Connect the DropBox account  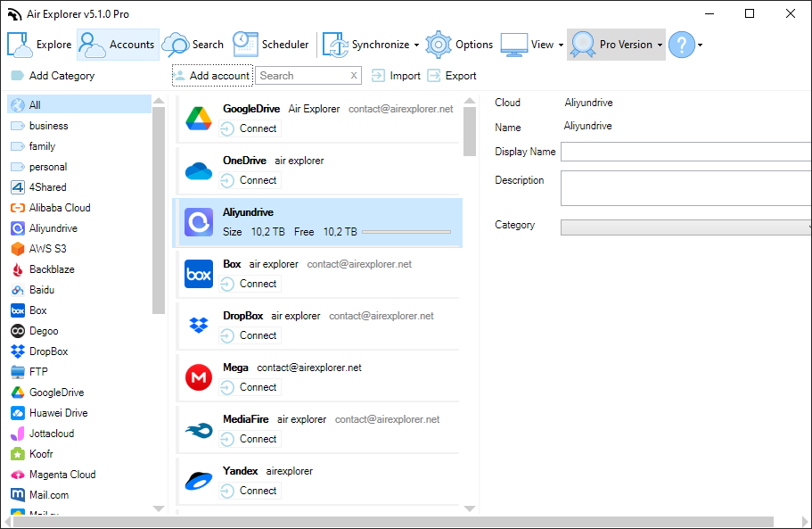pyautogui.click(x=250, y=335)
